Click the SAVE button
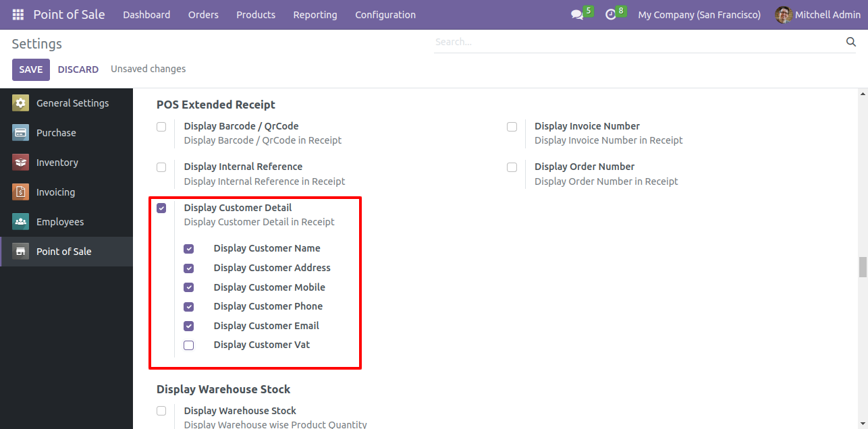The image size is (868, 429). click(x=31, y=69)
